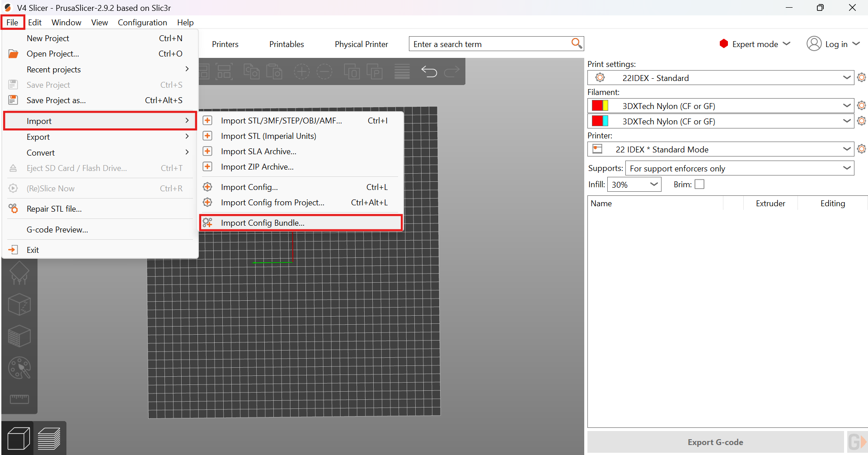Click the copy icon in the toolbar
This screenshot has height=455, width=868.
[251, 71]
